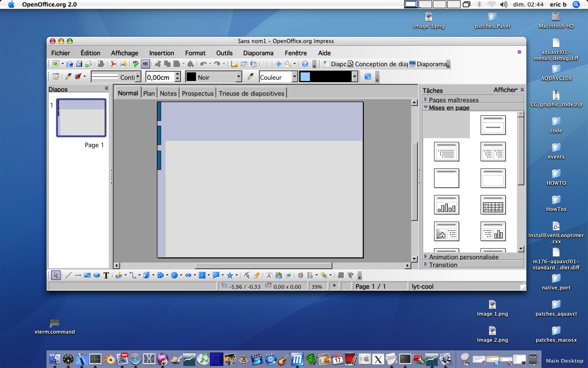Click the Notes view tab
Screen dimensions: 588x368
tap(168, 93)
